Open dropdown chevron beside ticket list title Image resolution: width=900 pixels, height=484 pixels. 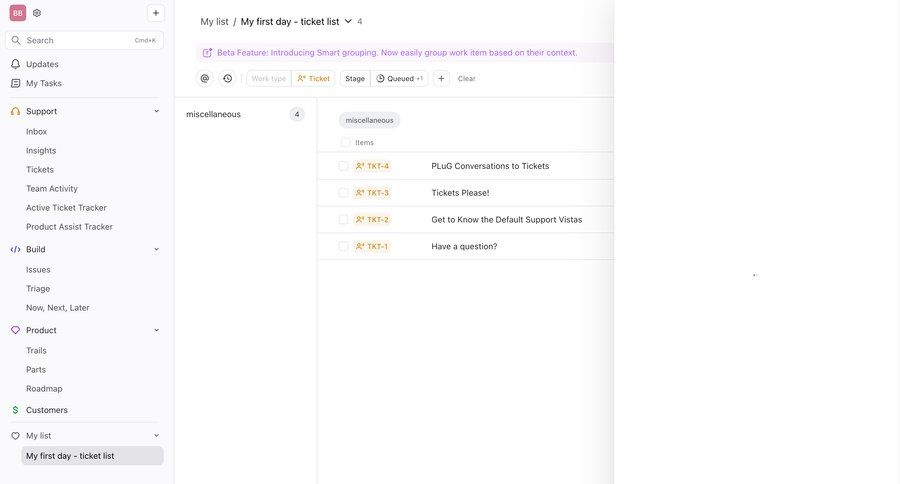pos(348,21)
